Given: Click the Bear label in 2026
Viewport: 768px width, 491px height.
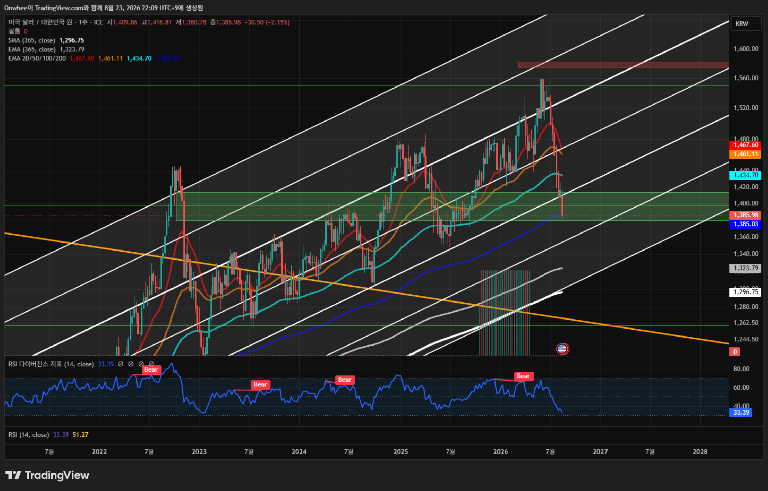Looking at the screenshot, I should tap(523, 376).
